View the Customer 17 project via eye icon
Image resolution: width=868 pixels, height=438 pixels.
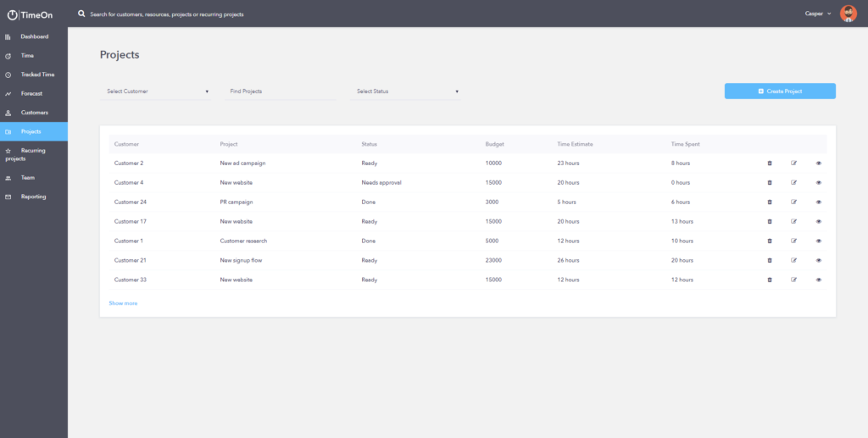coord(819,221)
